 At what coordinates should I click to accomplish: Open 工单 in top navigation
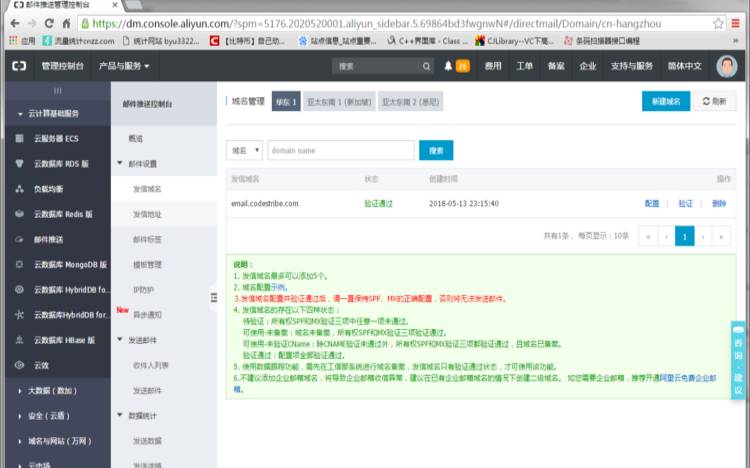[525, 66]
